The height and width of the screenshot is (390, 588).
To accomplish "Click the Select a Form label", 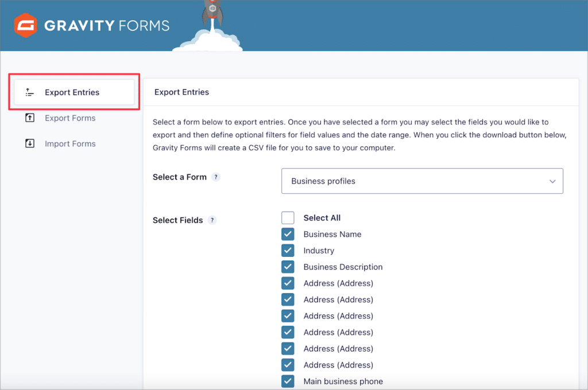I will click(x=180, y=177).
